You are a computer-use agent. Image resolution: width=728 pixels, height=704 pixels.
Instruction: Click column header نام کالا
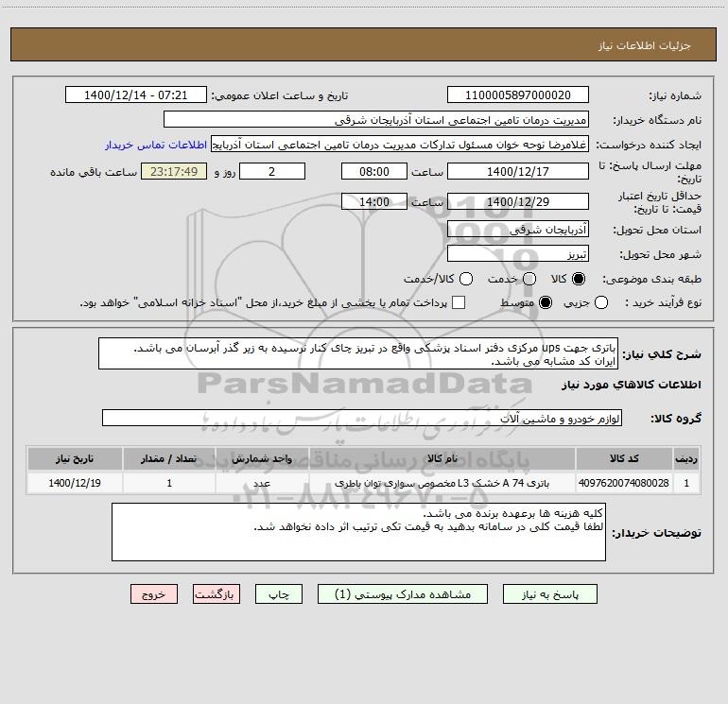[x=442, y=458]
